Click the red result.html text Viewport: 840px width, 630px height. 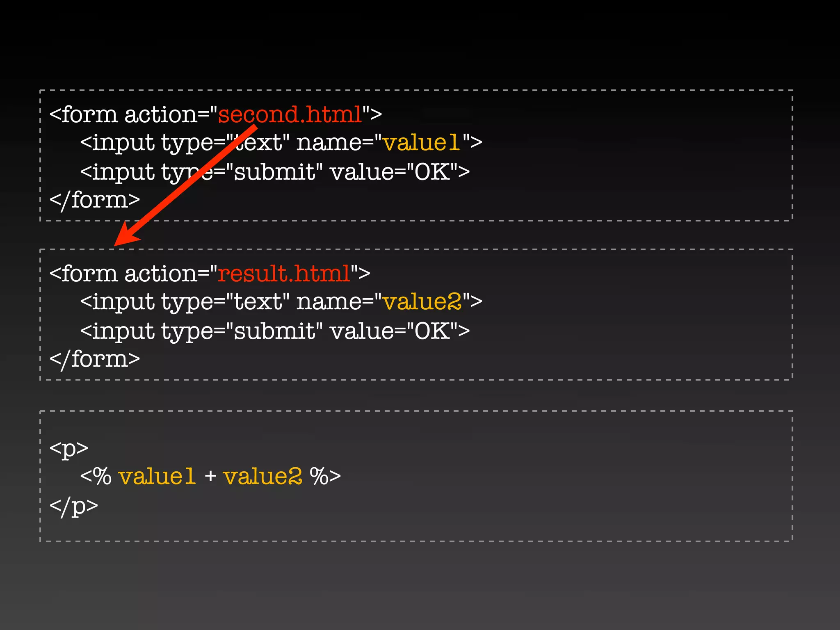(x=284, y=274)
